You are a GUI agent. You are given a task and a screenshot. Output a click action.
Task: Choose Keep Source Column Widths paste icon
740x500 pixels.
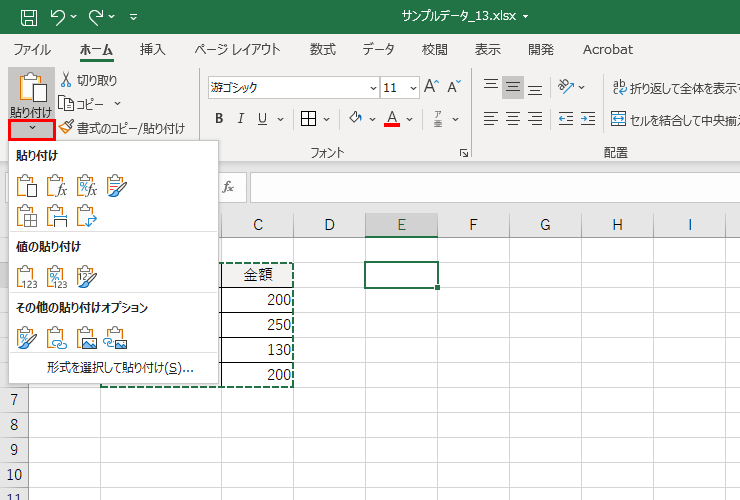[x=57, y=216]
